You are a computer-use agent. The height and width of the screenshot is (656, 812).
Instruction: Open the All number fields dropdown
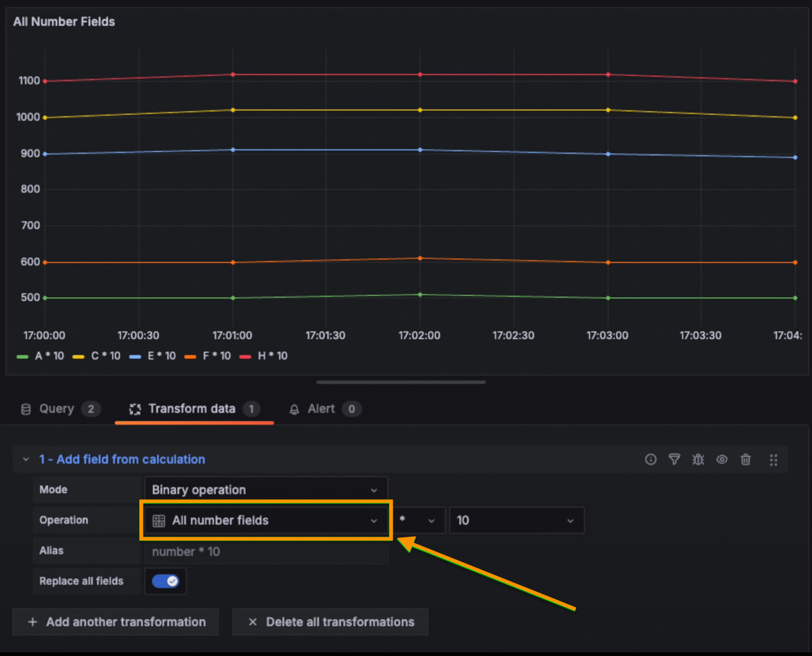[x=266, y=520]
